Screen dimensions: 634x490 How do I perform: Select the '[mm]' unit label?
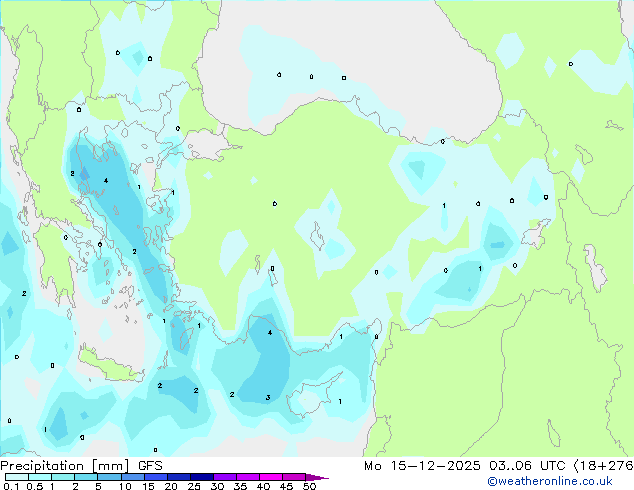(x=111, y=466)
